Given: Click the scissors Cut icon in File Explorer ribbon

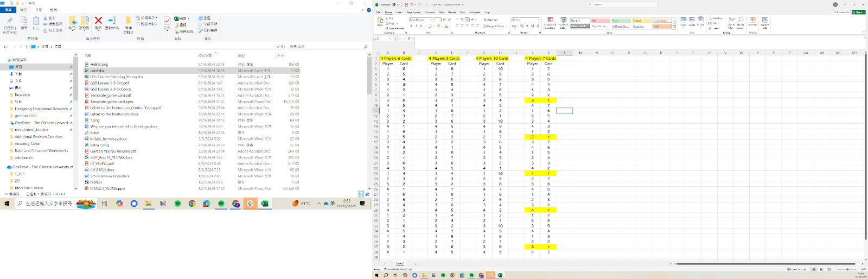Looking at the screenshot, I should [45, 18].
